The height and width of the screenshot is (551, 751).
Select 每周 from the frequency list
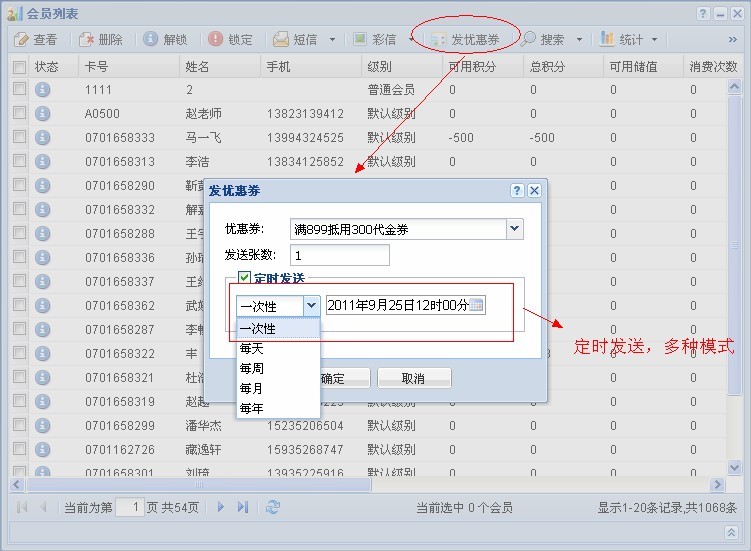pyautogui.click(x=251, y=369)
